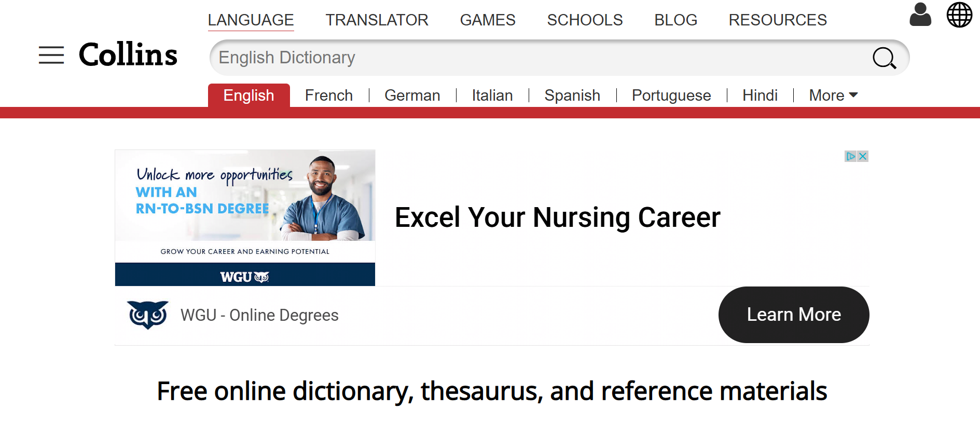The image size is (980, 422).
Task: Focus the English Dictionary search field
Action: (x=540, y=58)
